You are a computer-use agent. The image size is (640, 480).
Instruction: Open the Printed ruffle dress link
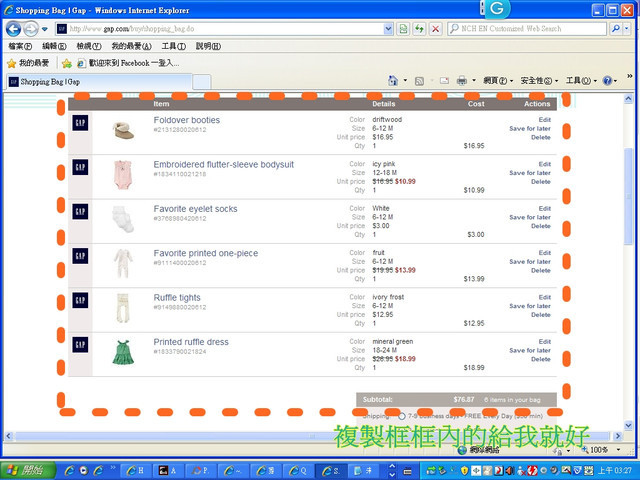click(x=191, y=342)
